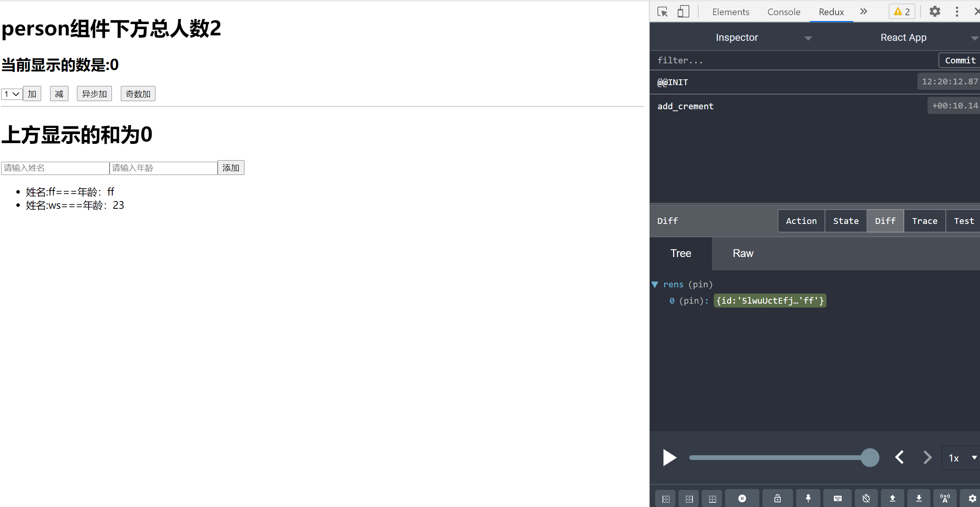Click the Commit button

pos(960,60)
